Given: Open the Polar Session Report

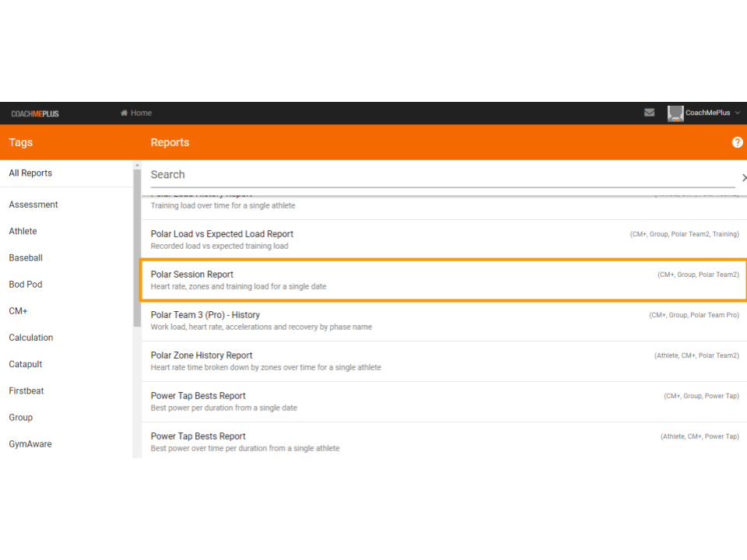Looking at the screenshot, I should click(x=444, y=280).
